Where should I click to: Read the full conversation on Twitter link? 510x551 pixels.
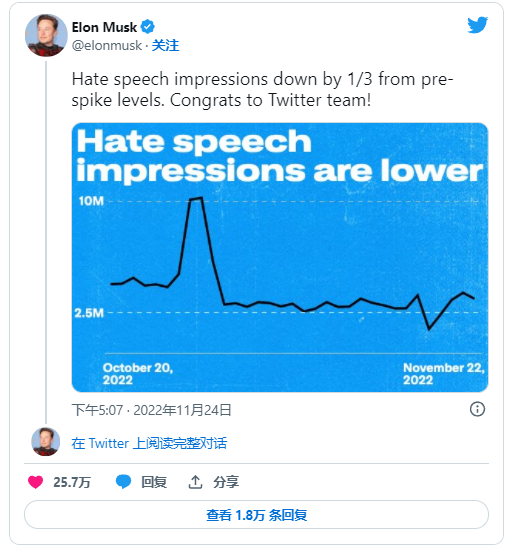(x=149, y=443)
